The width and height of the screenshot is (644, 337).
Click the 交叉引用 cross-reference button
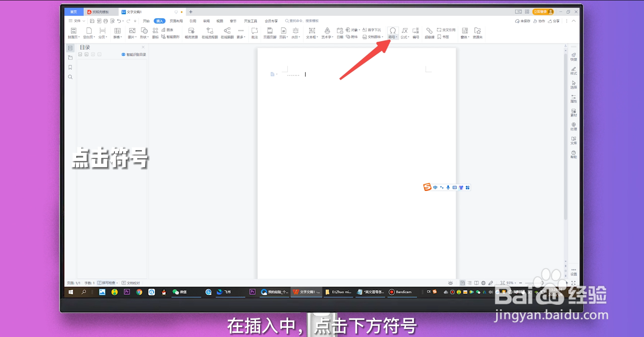point(446,30)
